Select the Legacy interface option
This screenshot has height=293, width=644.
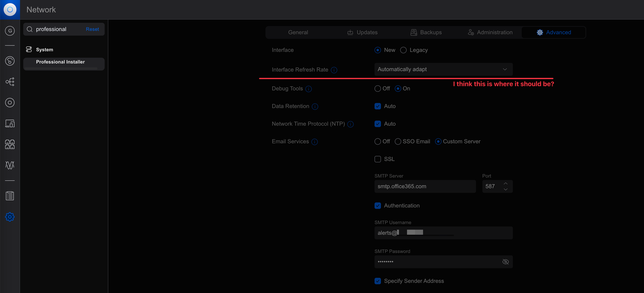pos(403,50)
